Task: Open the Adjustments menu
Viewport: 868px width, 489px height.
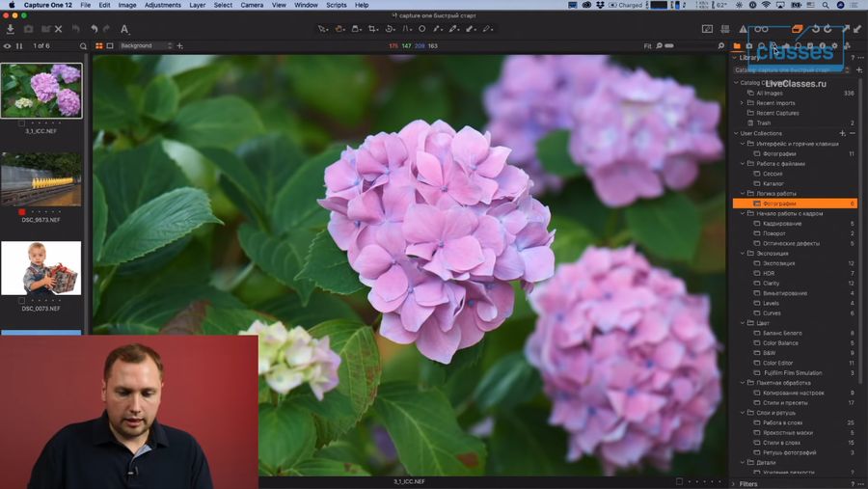Action: [163, 5]
